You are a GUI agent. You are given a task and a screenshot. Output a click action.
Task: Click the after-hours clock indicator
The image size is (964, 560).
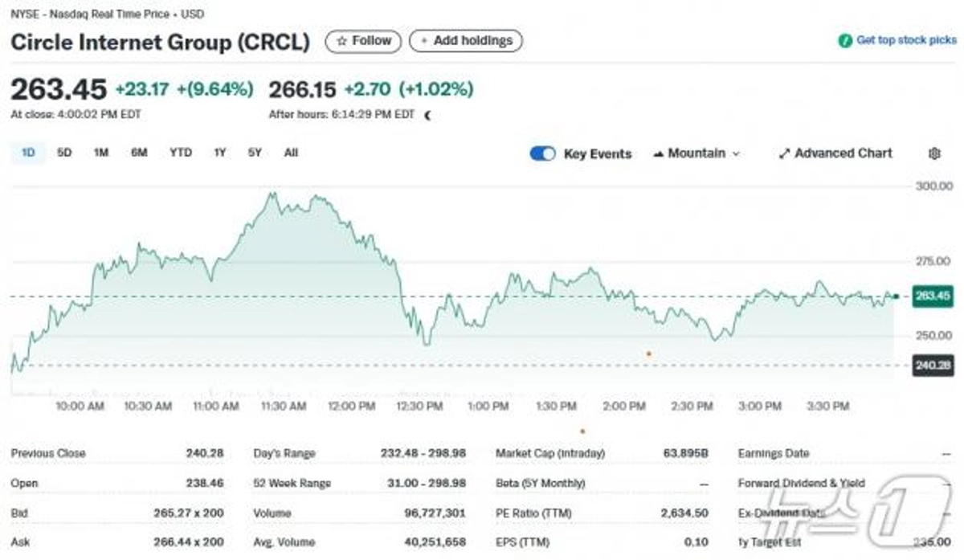[427, 114]
